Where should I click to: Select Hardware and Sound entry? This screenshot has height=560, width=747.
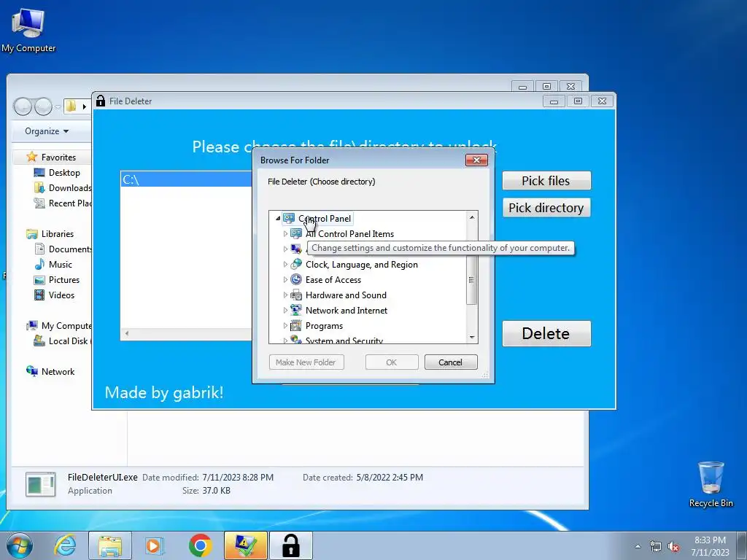(x=346, y=295)
